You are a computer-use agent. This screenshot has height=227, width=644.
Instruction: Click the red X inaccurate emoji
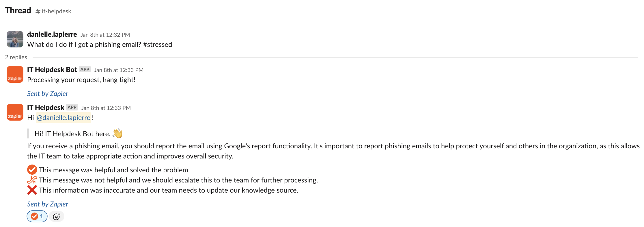pyautogui.click(x=32, y=190)
